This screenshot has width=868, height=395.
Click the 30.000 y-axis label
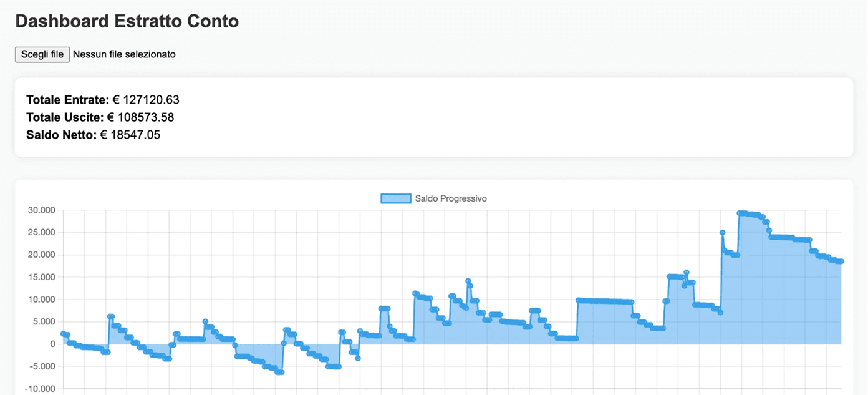pyautogui.click(x=41, y=210)
